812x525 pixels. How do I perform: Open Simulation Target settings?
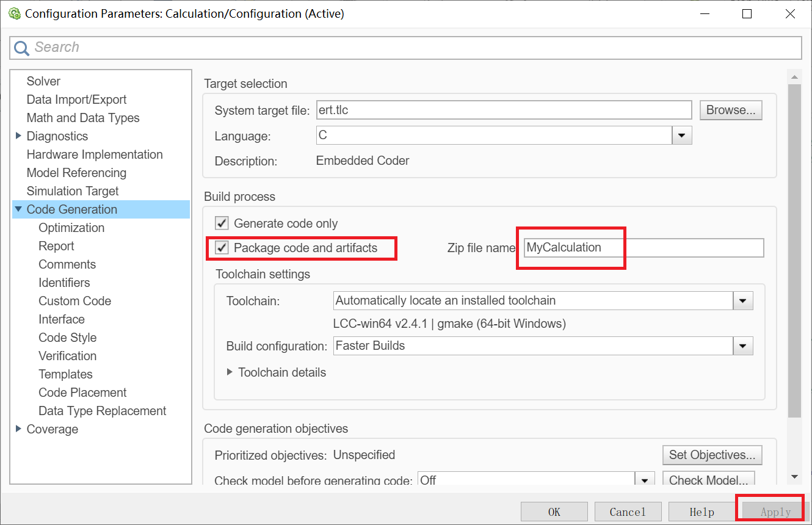[73, 191]
